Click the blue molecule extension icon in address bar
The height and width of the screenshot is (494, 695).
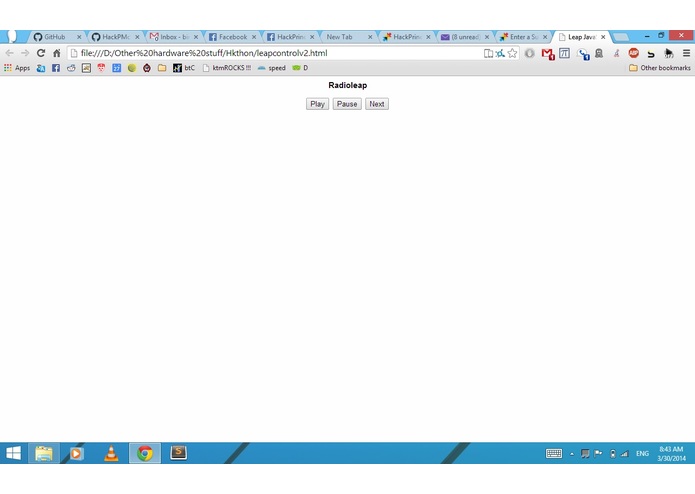click(x=500, y=53)
